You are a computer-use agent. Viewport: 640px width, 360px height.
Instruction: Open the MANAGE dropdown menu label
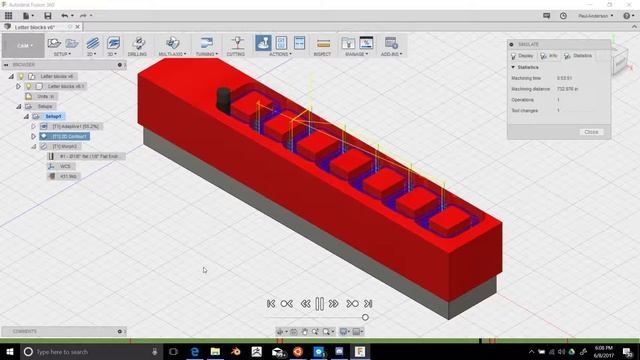356,54
